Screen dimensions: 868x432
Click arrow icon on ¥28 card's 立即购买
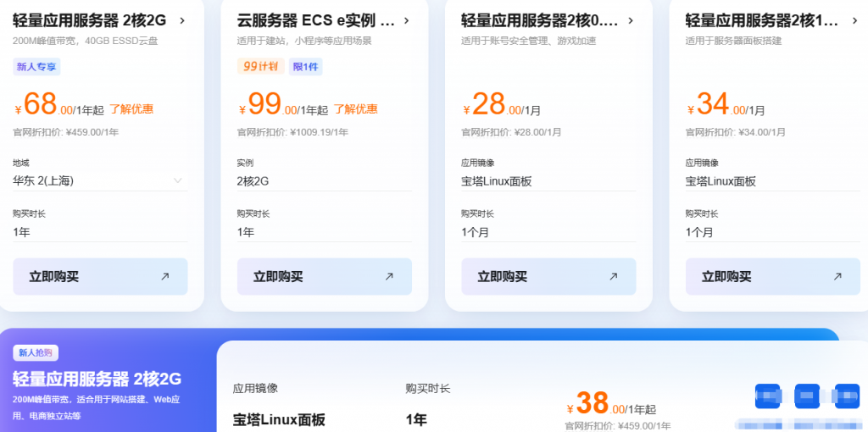(614, 276)
